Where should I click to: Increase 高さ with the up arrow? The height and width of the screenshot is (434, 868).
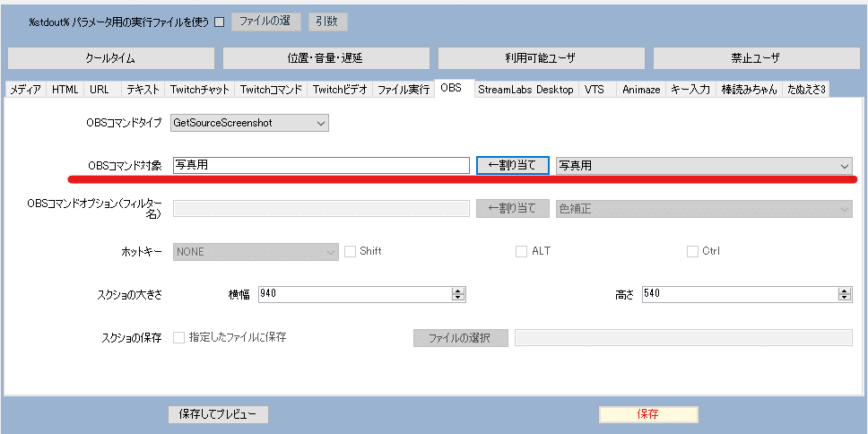[x=845, y=291]
